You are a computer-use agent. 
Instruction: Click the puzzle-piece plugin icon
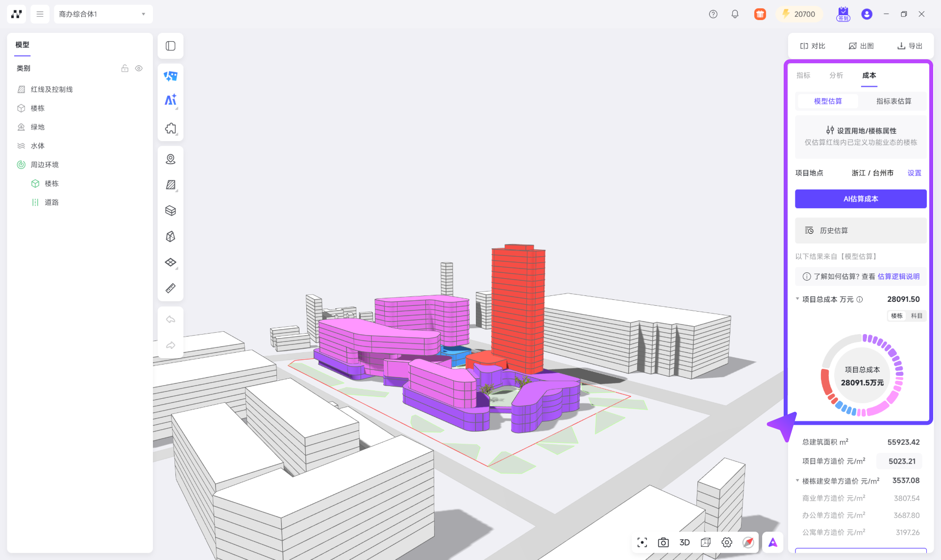[x=171, y=128]
